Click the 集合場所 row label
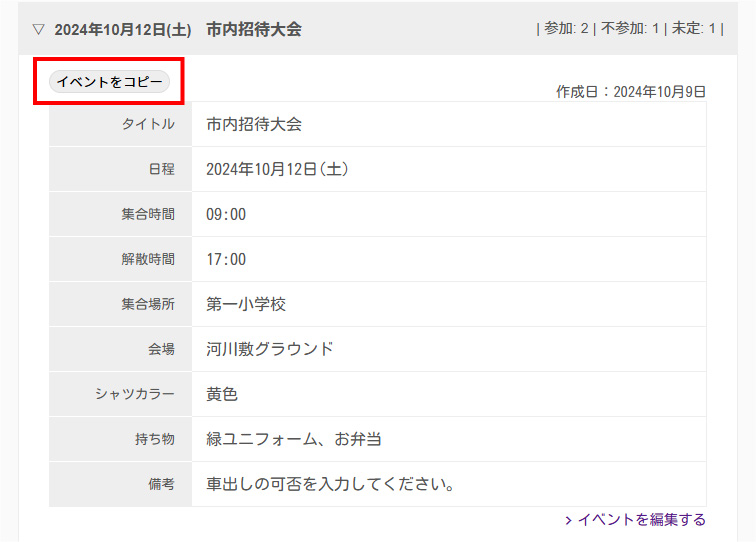This screenshot has height=542, width=756. pyautogui.click(x=147, y=304)
